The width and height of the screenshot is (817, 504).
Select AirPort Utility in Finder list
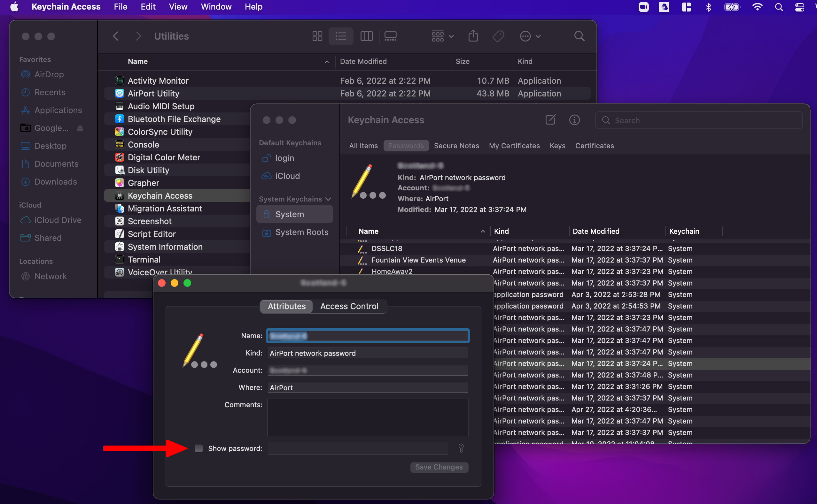click(x=347, y=93)
